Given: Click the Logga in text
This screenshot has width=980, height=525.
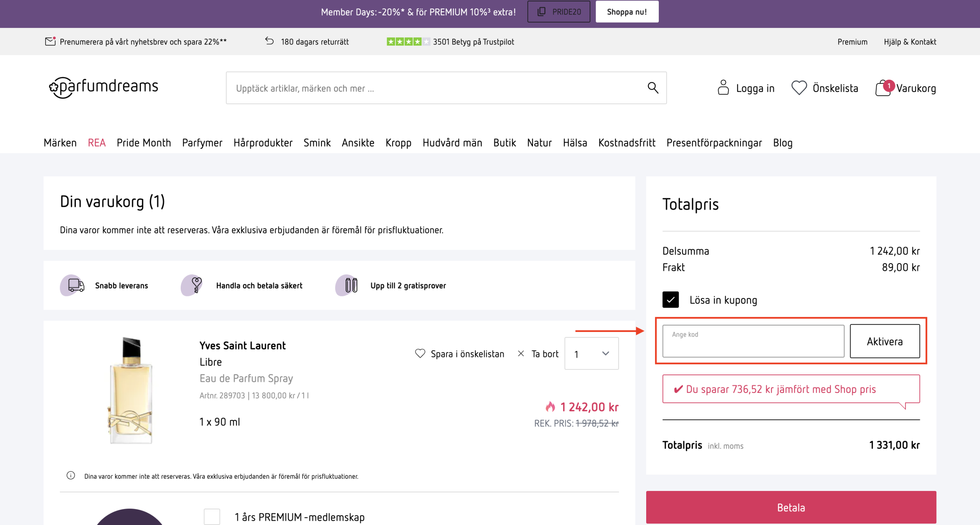Looking at the screenshot, I should point(755,88).
